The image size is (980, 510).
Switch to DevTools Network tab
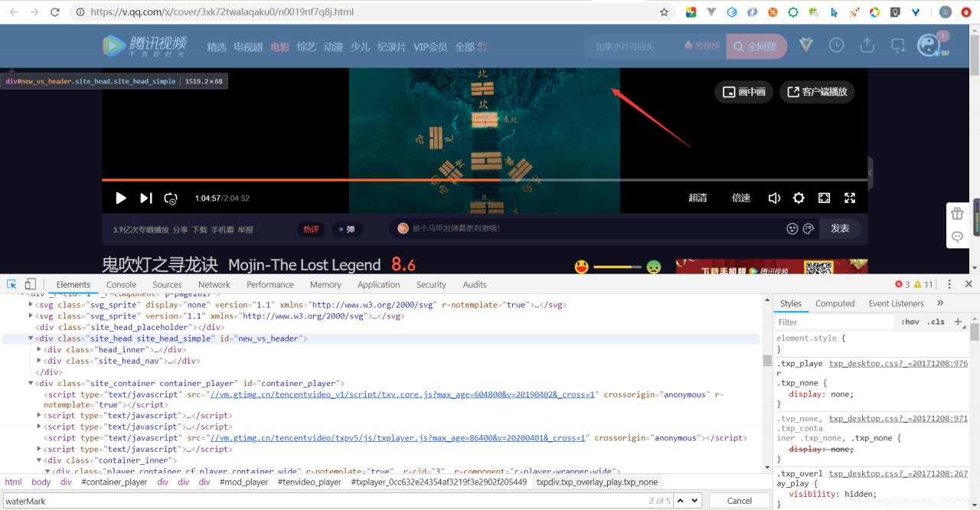(214, 284)
